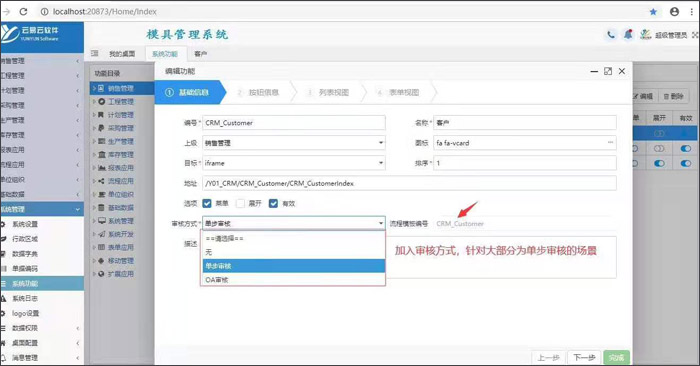Click the 计划管理 bookmark icon in 功能目录 tree

pos(101,115)
